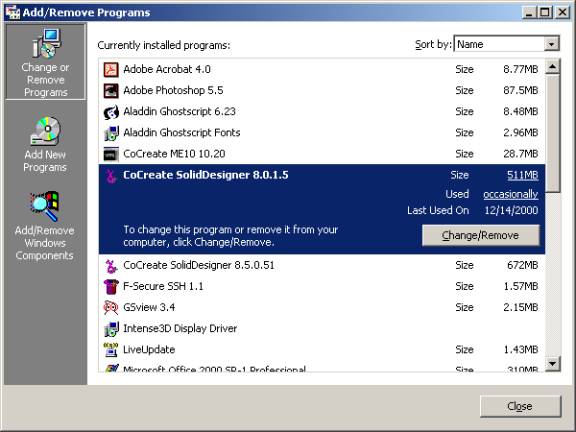Open Add New Programs sidebar icon

tap(45, 144)
